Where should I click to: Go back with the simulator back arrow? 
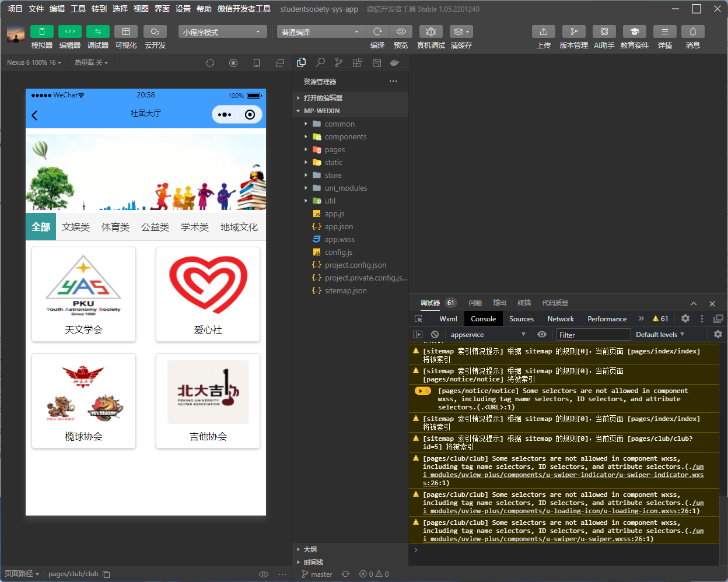(x=34, y=115)
